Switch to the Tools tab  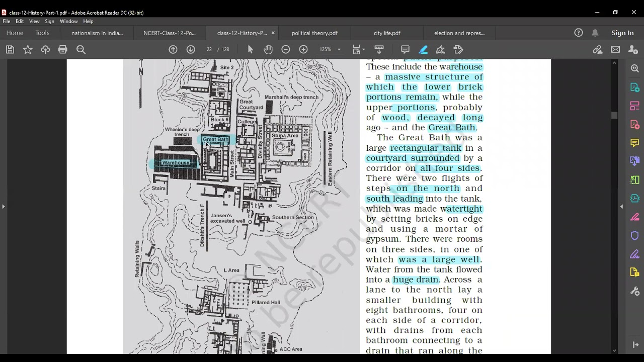pos(42,33)
